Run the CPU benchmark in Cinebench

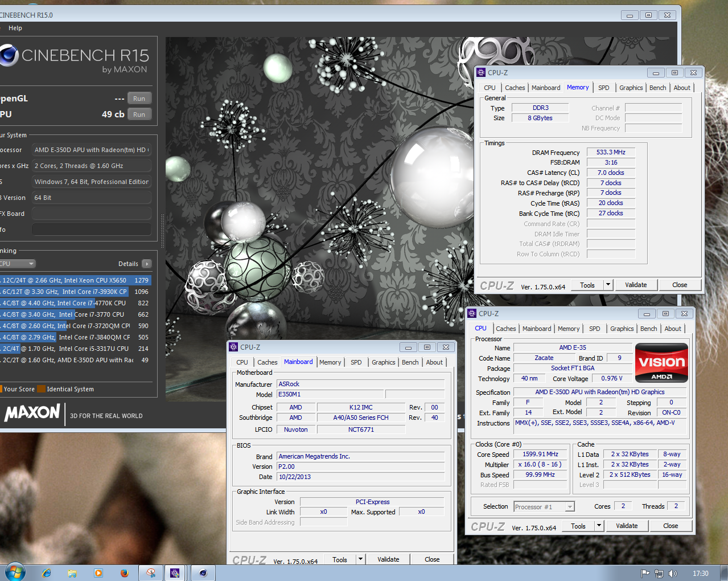(x=139, y=114)
